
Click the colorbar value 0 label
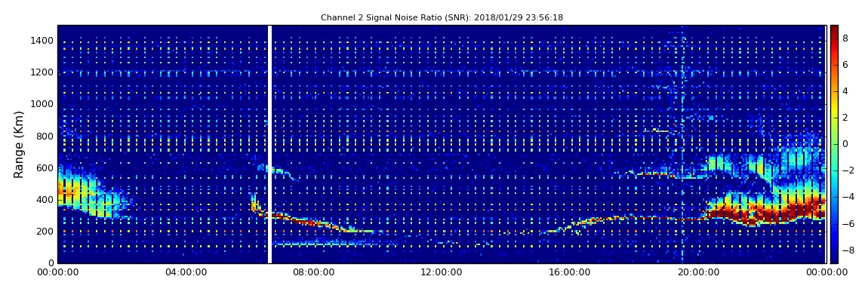pos(845,144)
